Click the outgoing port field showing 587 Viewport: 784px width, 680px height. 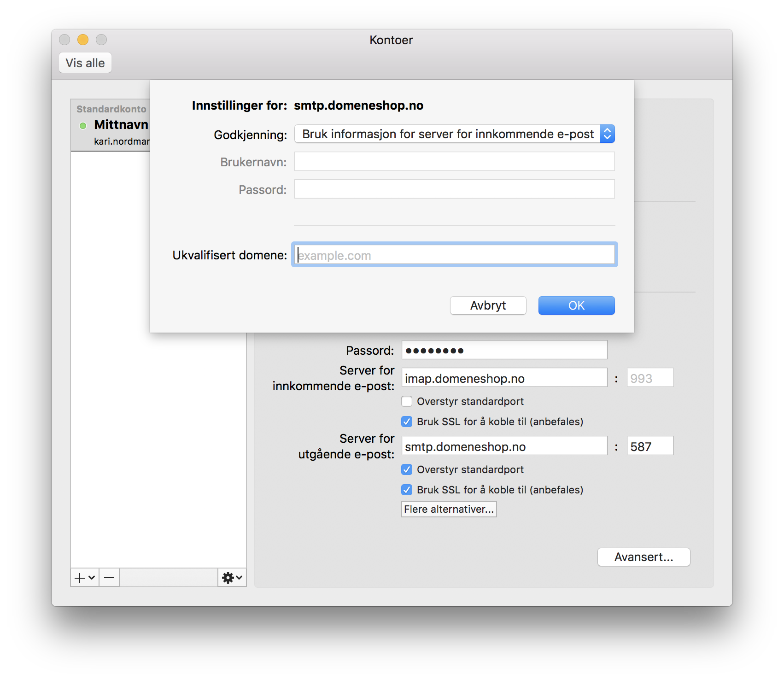tap(649, 446)
